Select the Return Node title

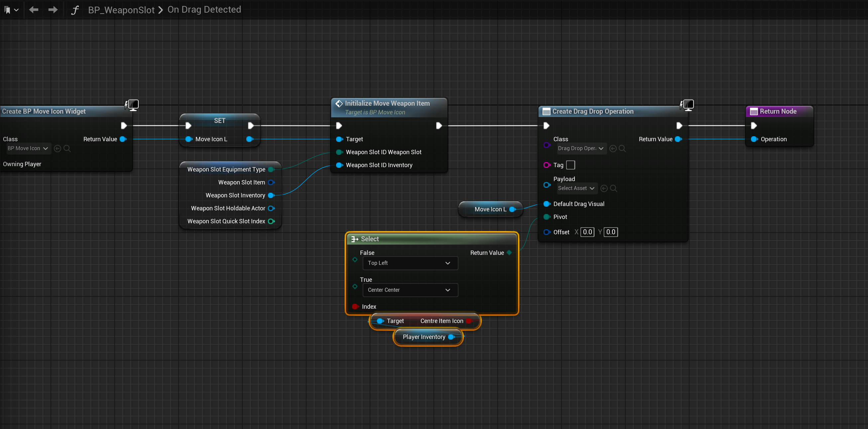tap(778, 111)
